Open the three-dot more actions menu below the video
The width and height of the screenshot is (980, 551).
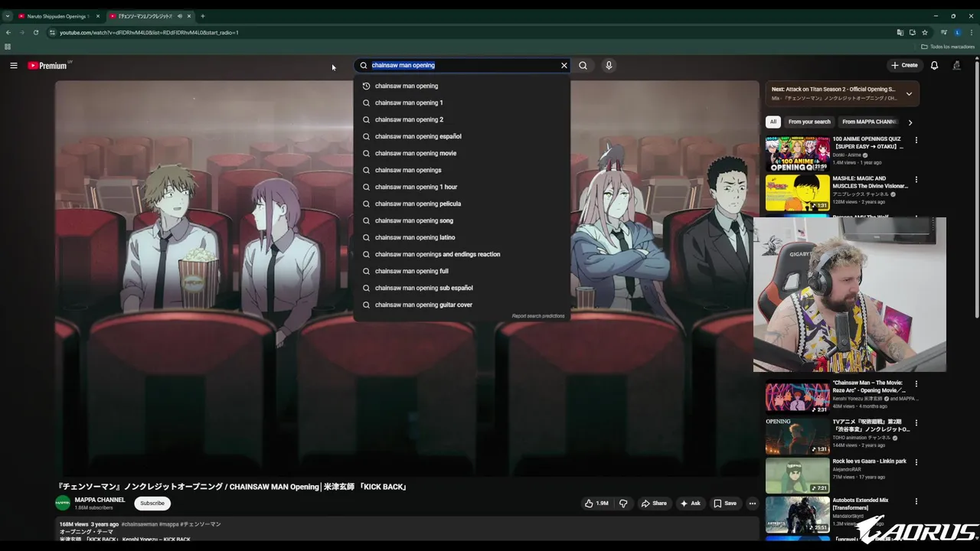[753, 504]
